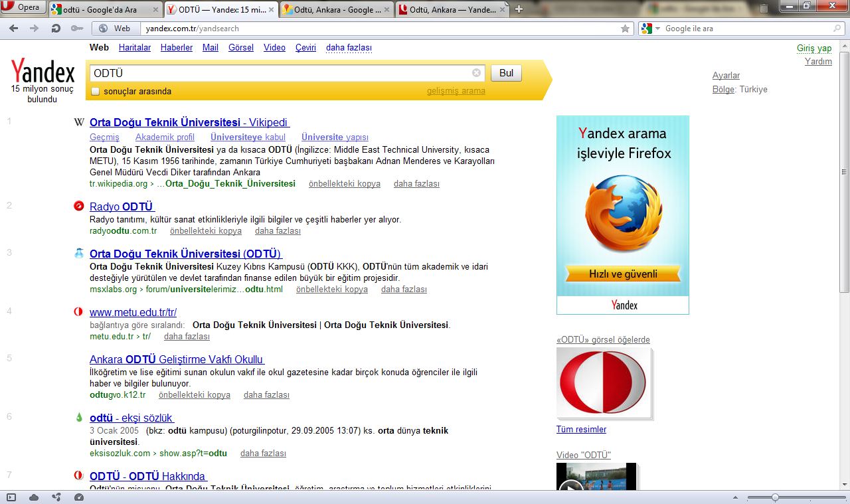Viewport: 850px width, 504px height.
Task: Click the Firefox 'Hızlı ve güvenli' ad banner
Action: coord(623,214)
